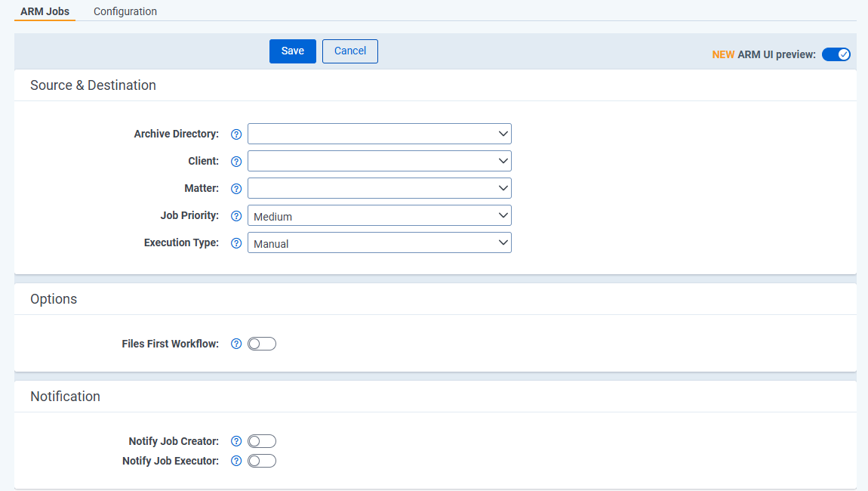868x491 pixels.
Task: Click help icon beside Archive Directory
Action: point(236,134)
